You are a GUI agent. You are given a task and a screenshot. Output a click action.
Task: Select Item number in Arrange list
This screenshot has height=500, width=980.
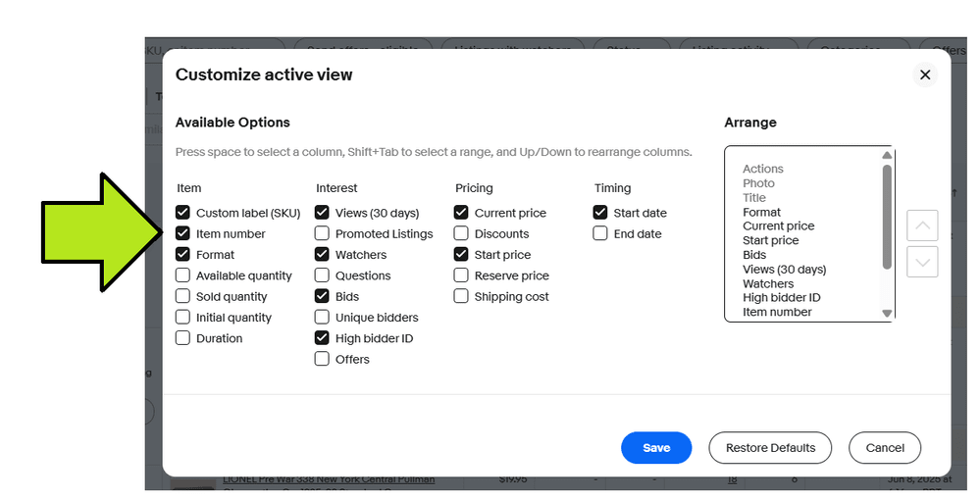777,312
